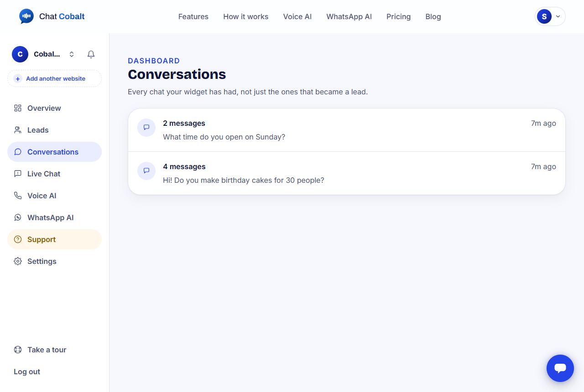Open notifications bell icon
The image size is (584, 392).
coord(91,54)
